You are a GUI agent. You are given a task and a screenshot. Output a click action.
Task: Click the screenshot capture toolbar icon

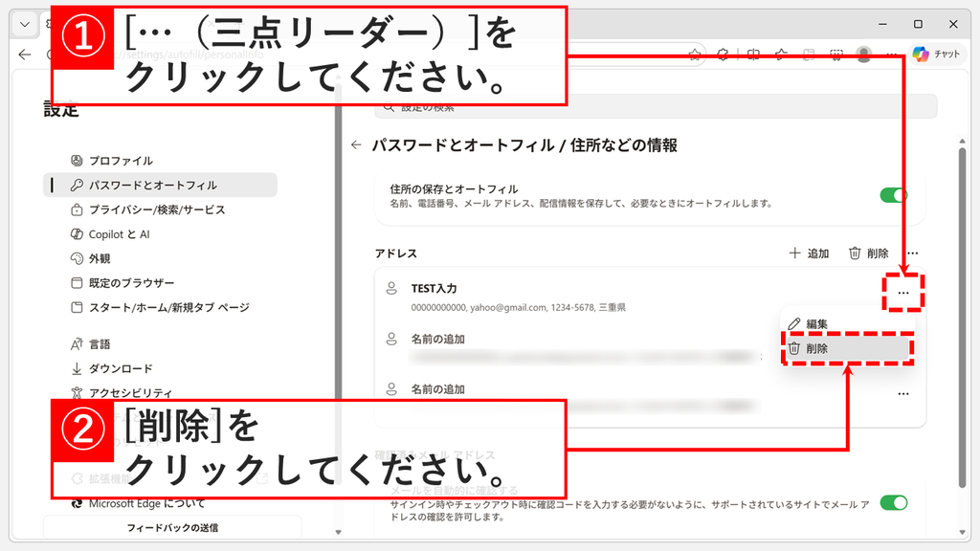tap(836, 55)
